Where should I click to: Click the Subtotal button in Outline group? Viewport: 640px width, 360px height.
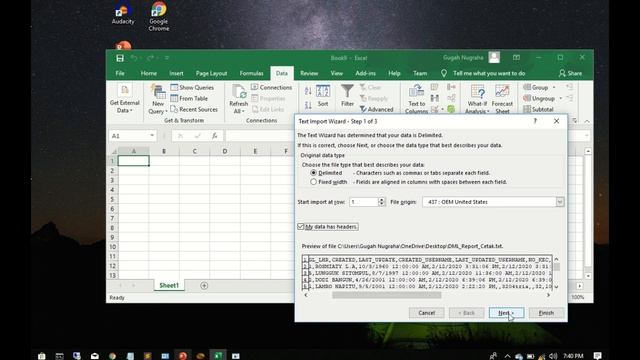point(538,109)
